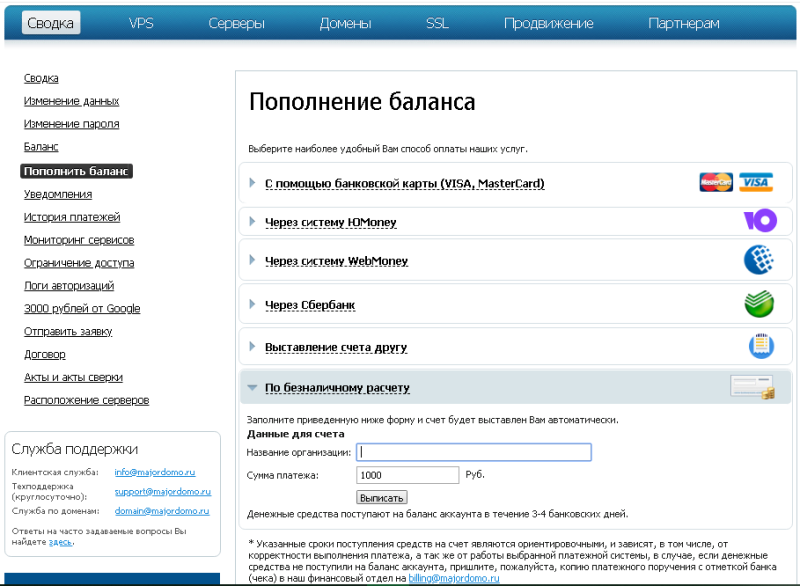The image size is (800, 586).
Task: Open Ограничение доступа link
Action: [x=79, y=263]
